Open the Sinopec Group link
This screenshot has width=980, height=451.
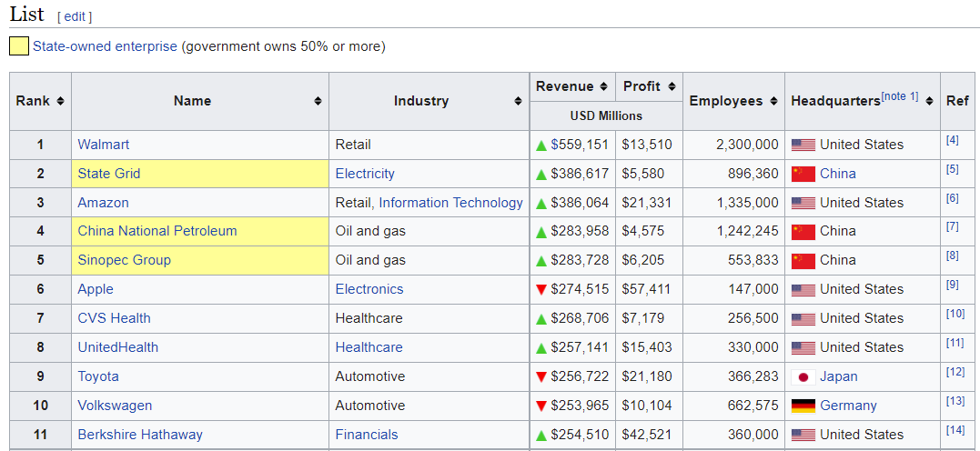tap(125, 260)
